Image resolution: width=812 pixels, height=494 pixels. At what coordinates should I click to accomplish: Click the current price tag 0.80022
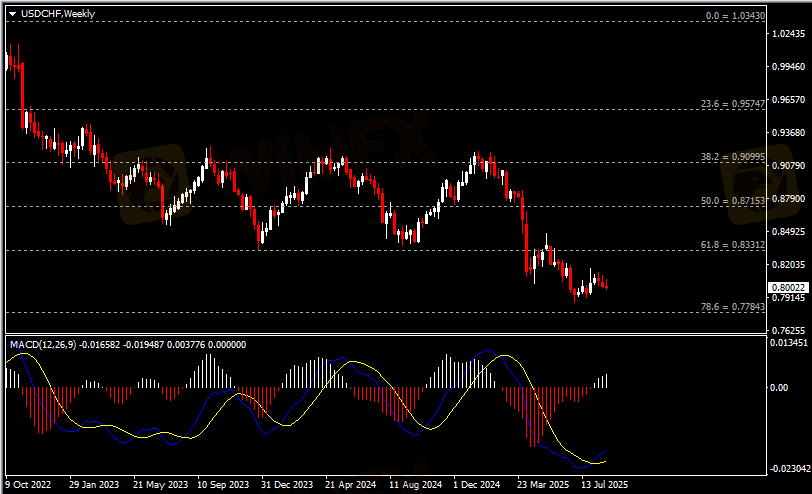(788, 287)
